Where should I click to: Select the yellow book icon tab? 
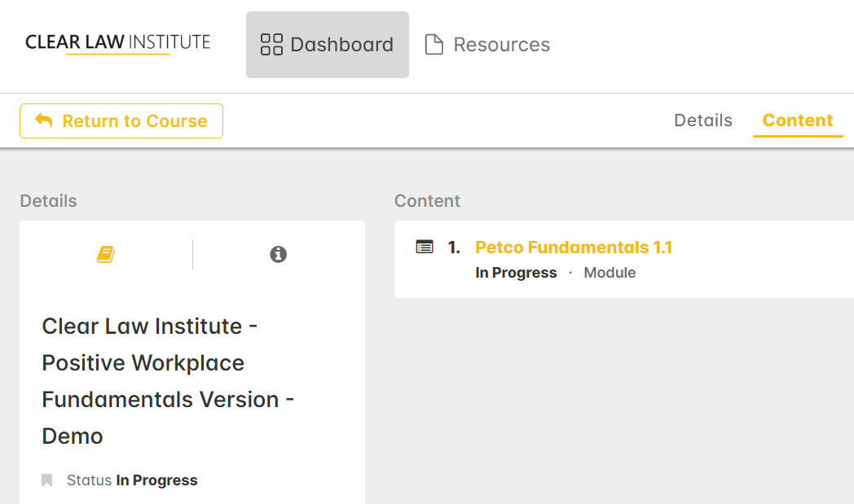[106, 254]
